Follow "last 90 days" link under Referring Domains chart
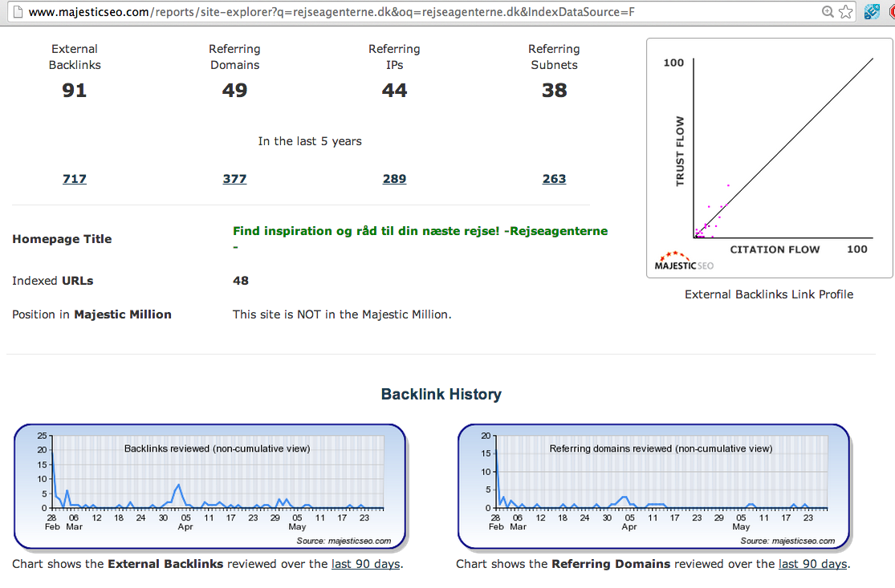 pos(813,564)
